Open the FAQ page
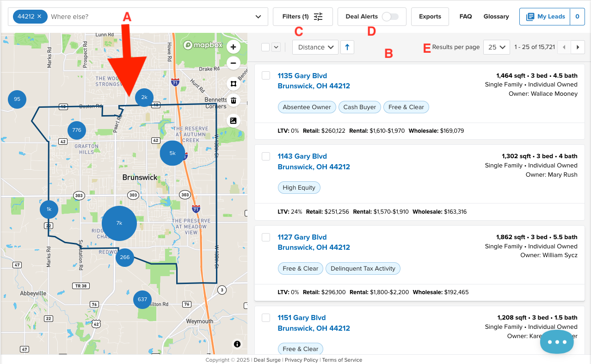591x364 pixels. tap(466, 17)
